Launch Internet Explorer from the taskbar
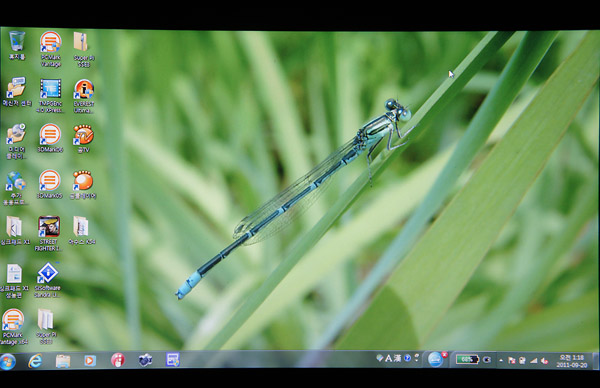 [x=35, y=361]
